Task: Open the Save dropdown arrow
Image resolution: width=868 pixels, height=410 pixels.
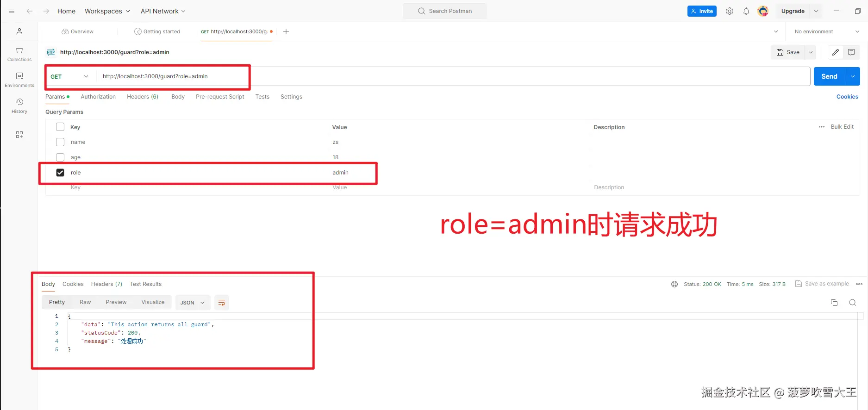Action: coord(811,52)
